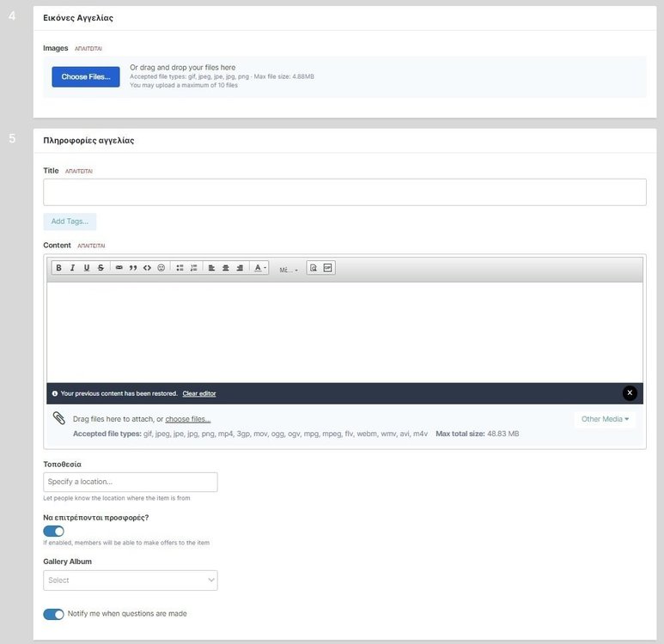The height and width of the screenshot is (644, 664).
Task: Center-align the editor text
Action: point(226,268)
